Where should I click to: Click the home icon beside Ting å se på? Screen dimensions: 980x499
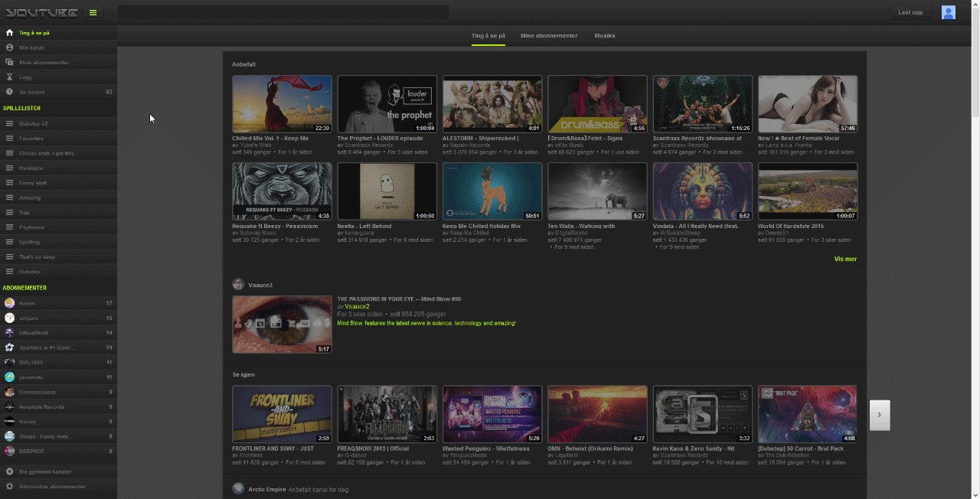[x=9, y=33]
